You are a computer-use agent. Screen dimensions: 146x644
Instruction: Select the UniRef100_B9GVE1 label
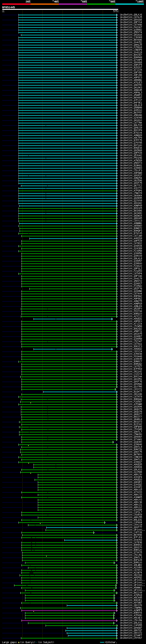(131, 600)
